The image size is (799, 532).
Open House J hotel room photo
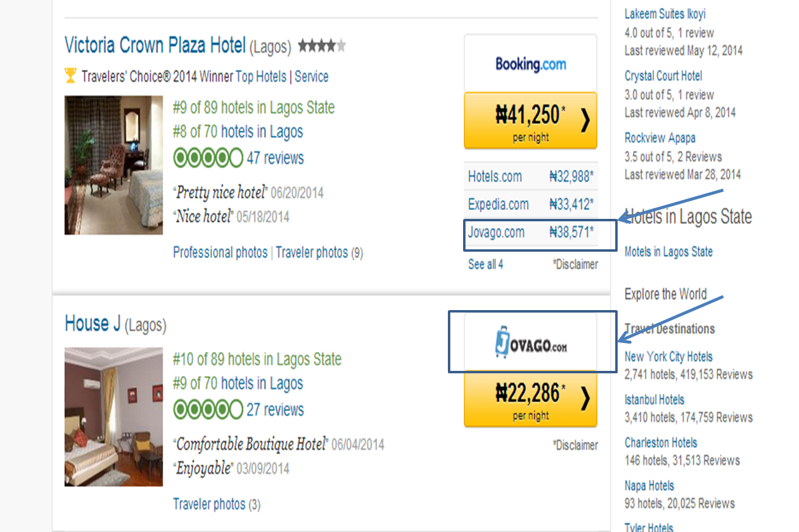(x=114, y=416)
